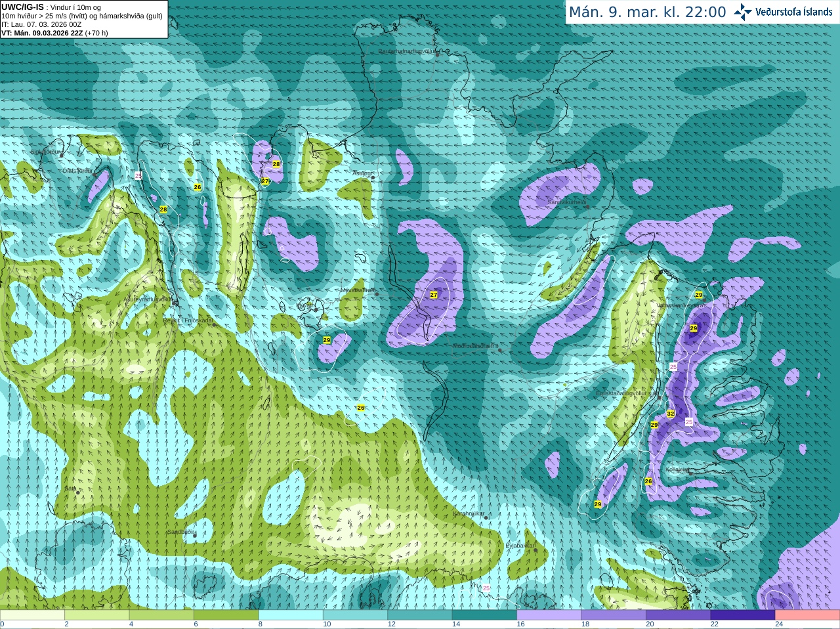Click the legend scale number 16
This screenshot has width=840, height=629.
tap(520, 624)
